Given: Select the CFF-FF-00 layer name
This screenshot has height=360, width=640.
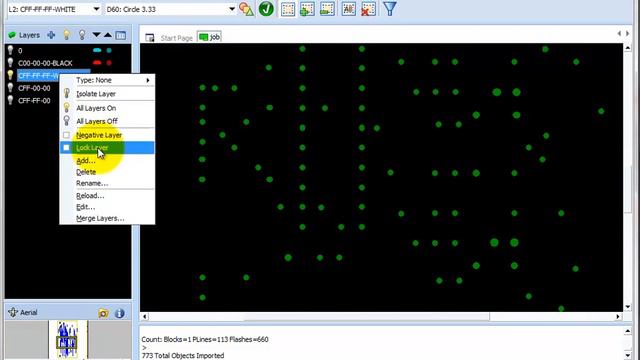Looking at the screenshot, I should (34, 100).
